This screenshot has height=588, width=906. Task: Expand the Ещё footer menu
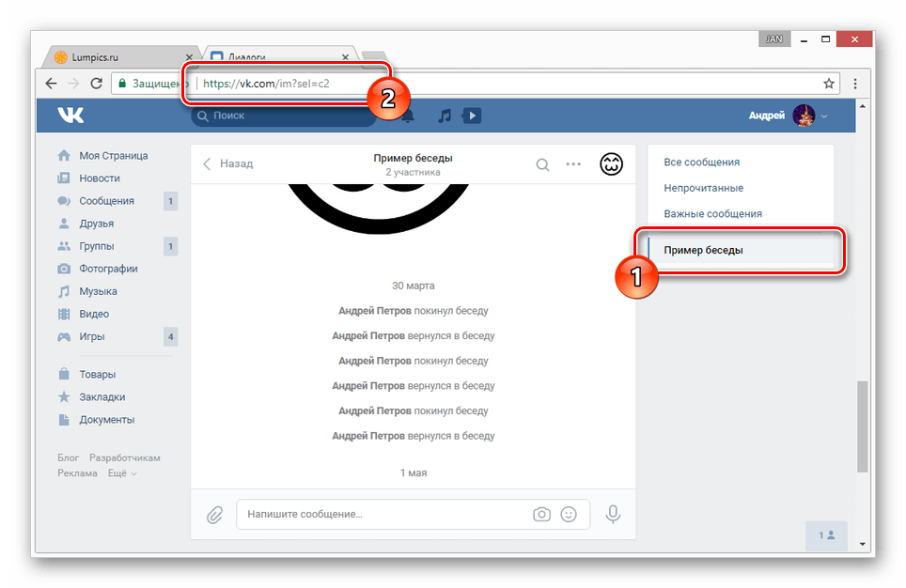121,473
